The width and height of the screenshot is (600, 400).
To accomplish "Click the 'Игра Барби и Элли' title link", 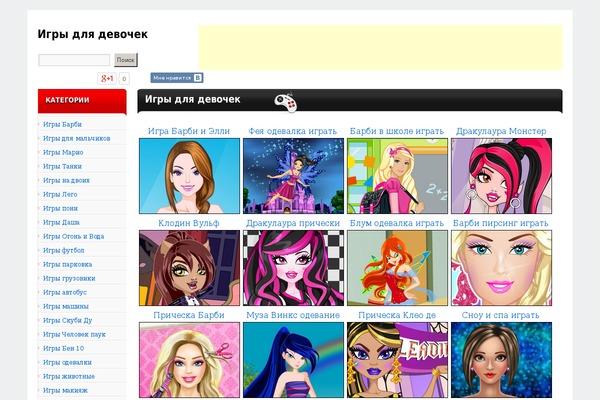I will [x=189, y=131].
